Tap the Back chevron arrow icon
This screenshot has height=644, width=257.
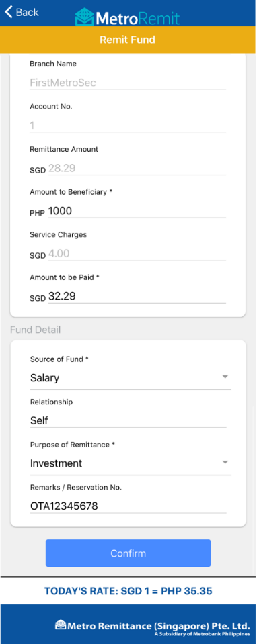[x=8, y=12]
